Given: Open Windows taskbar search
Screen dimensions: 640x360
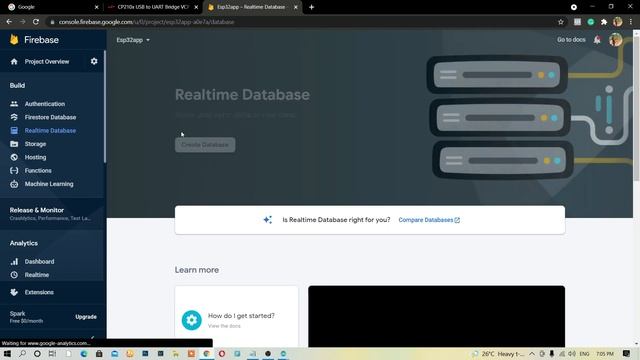Looking at the screenshot, I should pos(22,354).
